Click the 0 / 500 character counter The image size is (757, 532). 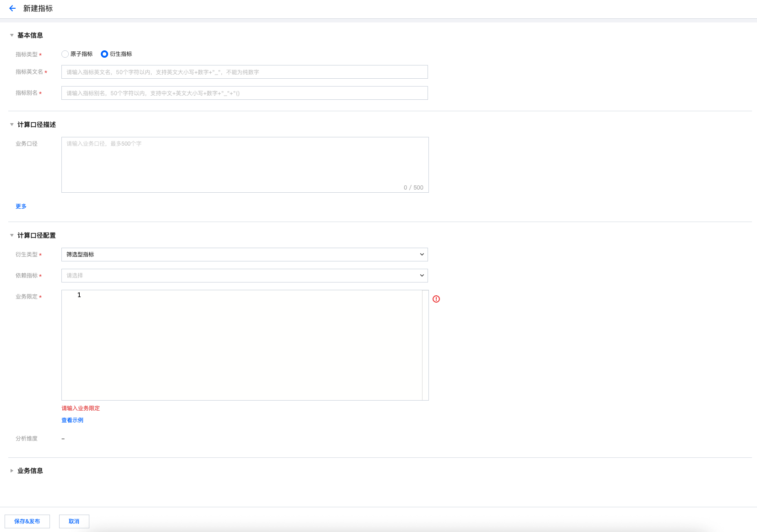point(413,188)
